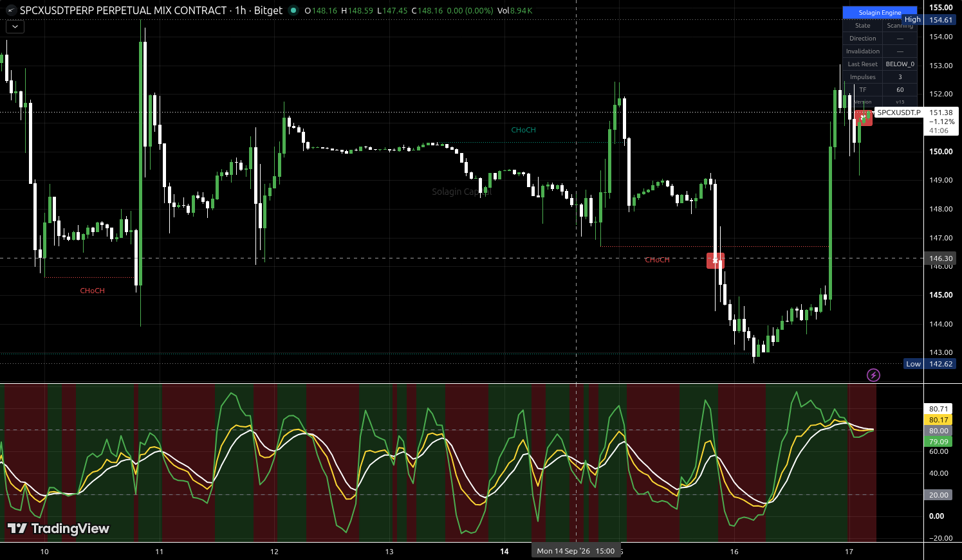Image resolution: width=962 pixels, height=560 pixels.
Task: Click the Invalidation row label
Action: tap(863, 51)
